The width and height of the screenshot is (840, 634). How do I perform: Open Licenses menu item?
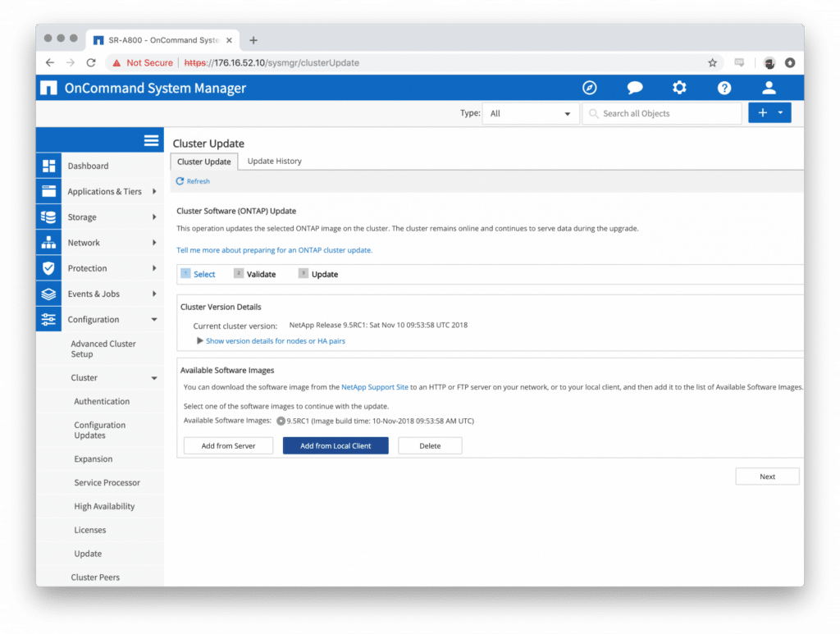[x=90, y=530]
